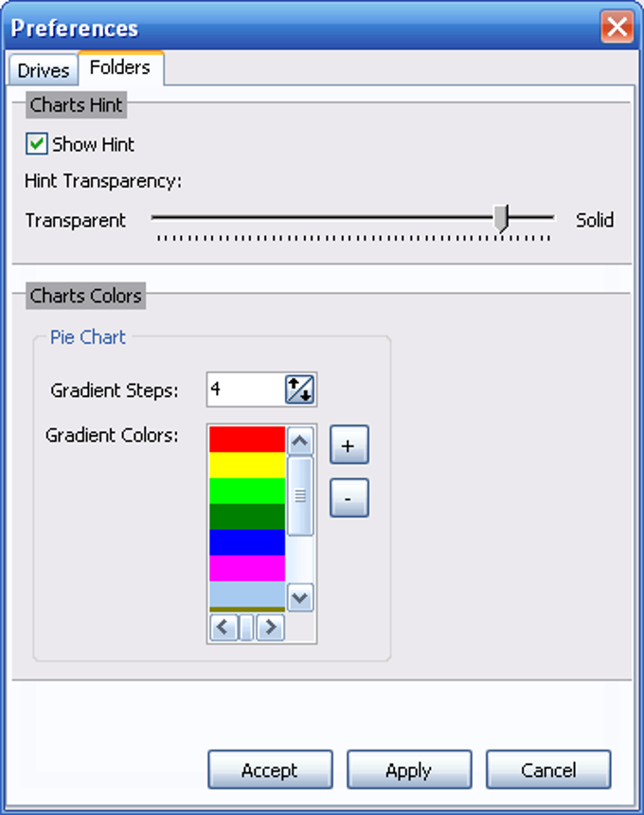The height and width of the screenshot is (815, 644).
Task: Add a gradient color with plus button
Action: (349, 444)
